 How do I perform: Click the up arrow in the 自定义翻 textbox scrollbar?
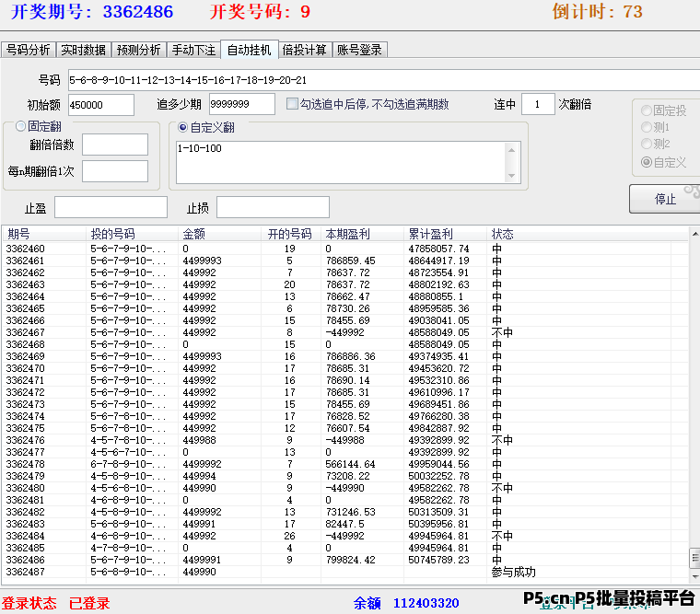[512, 148]
